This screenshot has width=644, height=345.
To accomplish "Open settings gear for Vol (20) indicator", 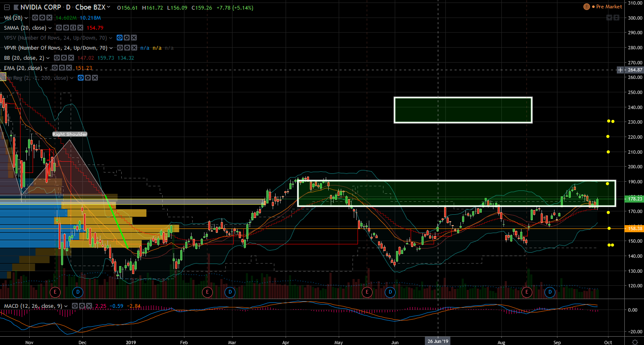I will (x=42, y=18).
